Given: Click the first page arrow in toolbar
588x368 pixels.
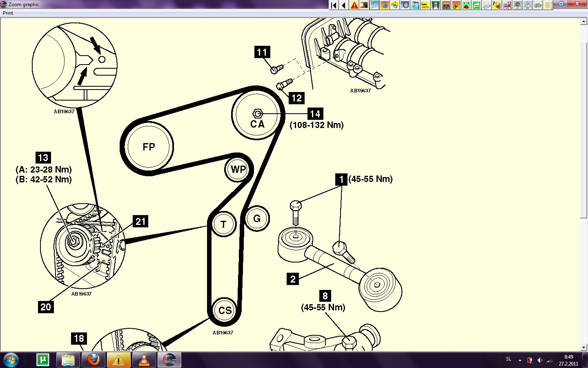Looking at the screenshot, I should coord(334,5).
